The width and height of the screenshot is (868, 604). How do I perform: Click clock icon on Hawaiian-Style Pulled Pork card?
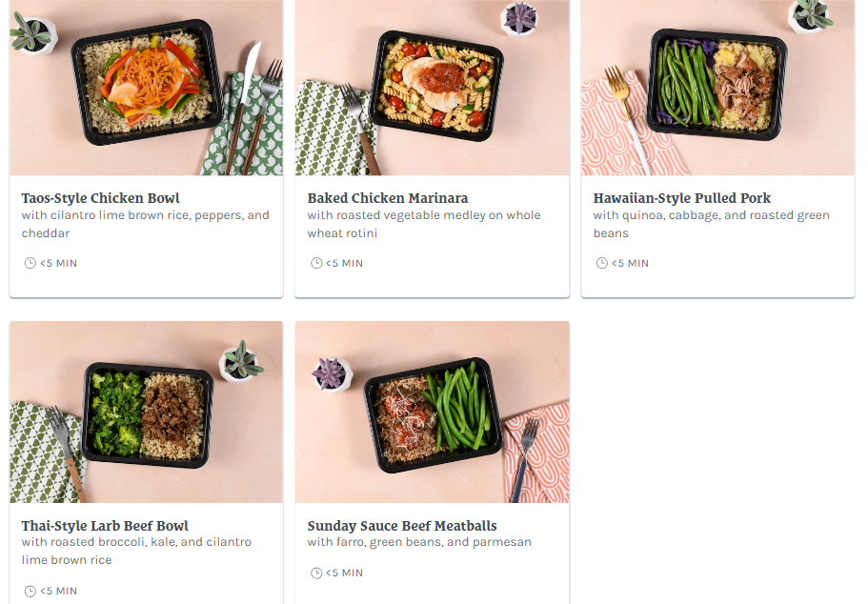pyautogui.click(x=602, y=264)
